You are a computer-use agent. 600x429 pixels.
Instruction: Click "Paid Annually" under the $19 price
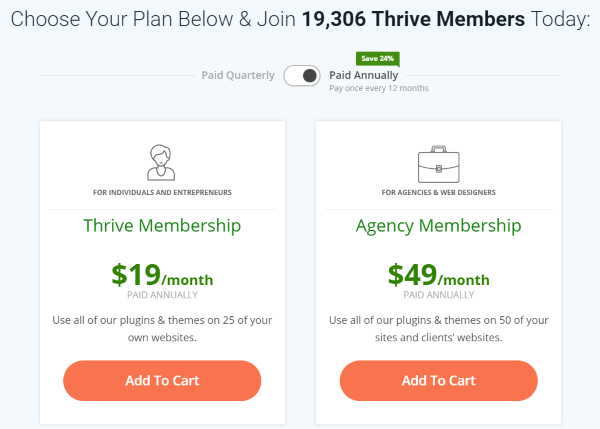162,295
